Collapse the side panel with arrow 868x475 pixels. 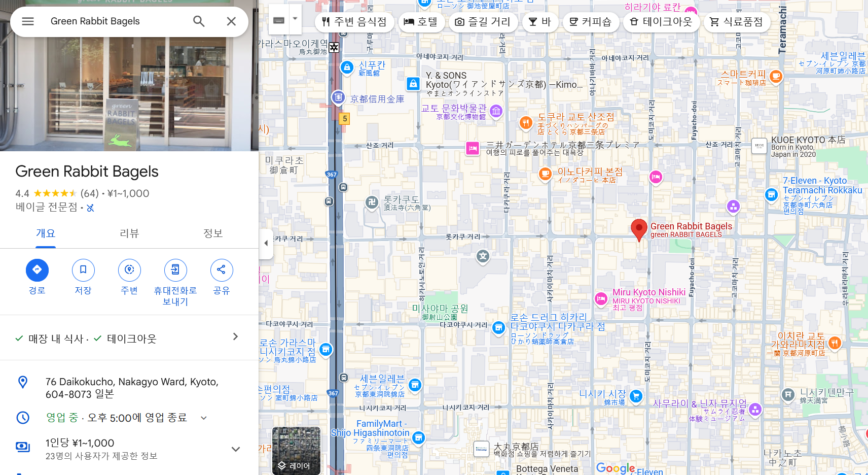[x=266, y=243]
